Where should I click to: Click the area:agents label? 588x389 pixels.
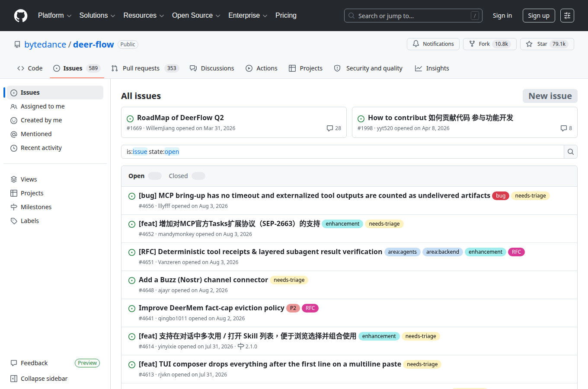tap(403, 252)
